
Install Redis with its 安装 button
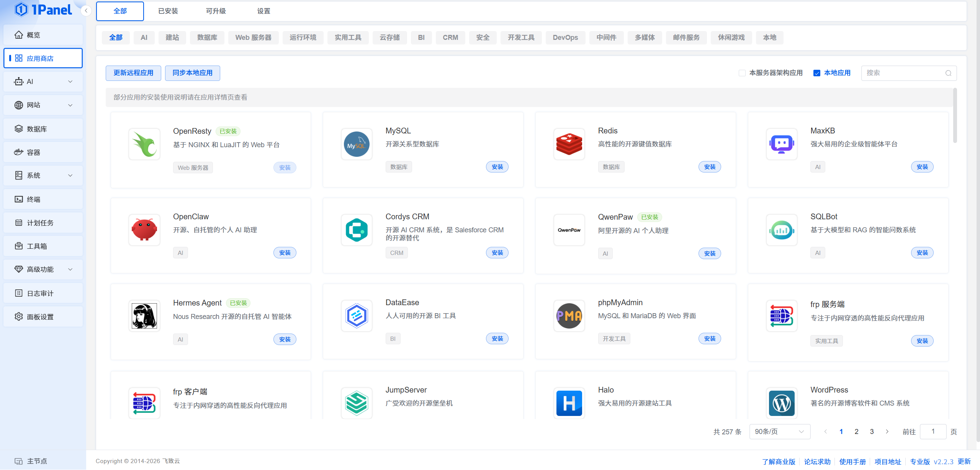(710, 167)
